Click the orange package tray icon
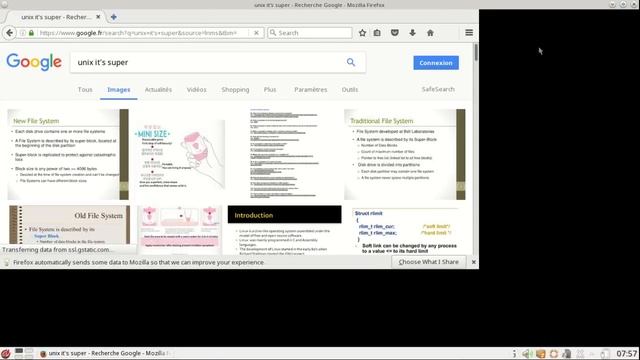The width and height of the screenshot is (640, 360). (x=540, y=354)
